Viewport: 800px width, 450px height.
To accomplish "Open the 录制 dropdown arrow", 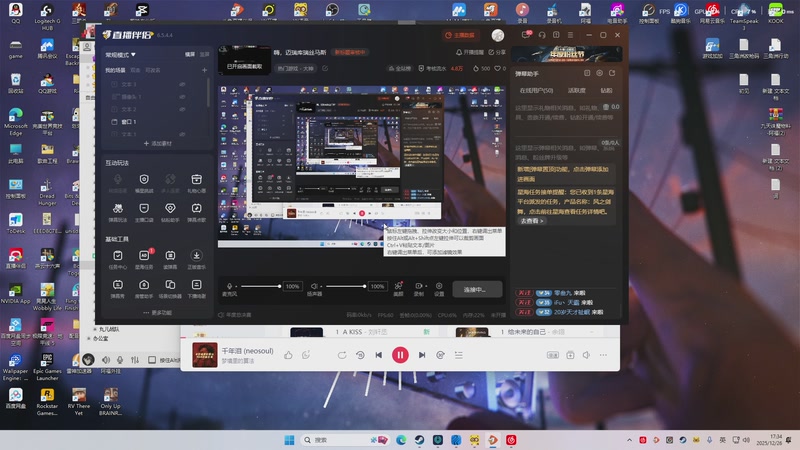I will point(426,286).
